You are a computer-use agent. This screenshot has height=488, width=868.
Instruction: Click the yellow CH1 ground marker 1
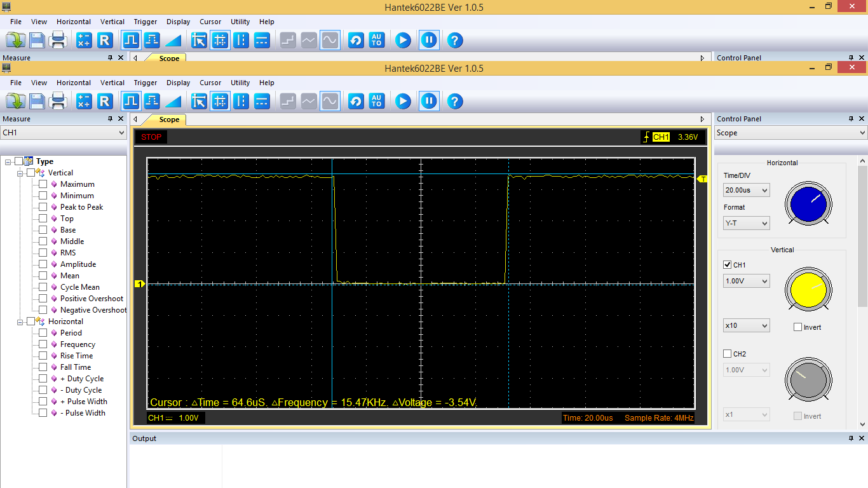coord(139,284)
